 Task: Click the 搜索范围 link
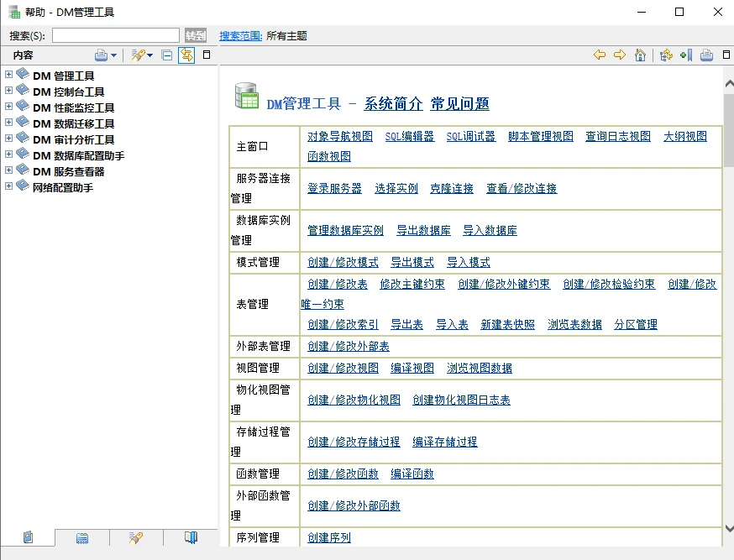[240, 35]
